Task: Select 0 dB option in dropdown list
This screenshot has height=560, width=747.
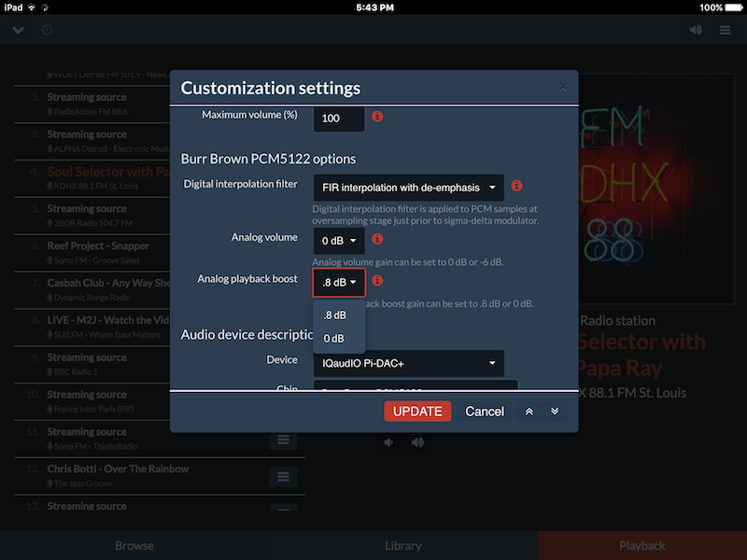Action: pos(339,338)
